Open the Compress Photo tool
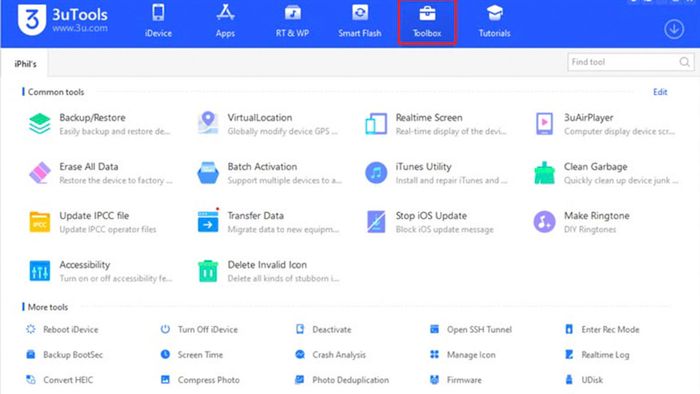This screenshot has width=700, height=394. [x=200, y=380]
